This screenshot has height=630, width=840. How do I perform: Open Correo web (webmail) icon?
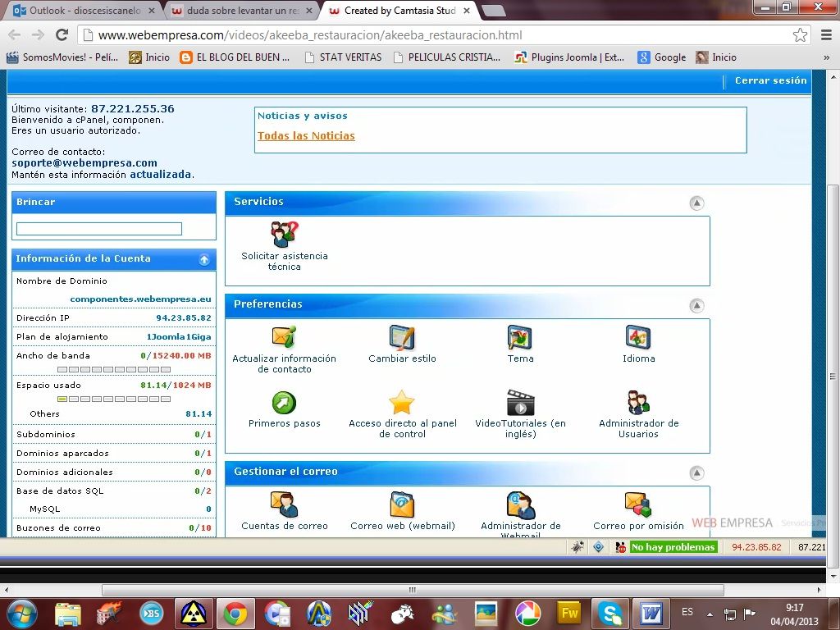(402, 504)
